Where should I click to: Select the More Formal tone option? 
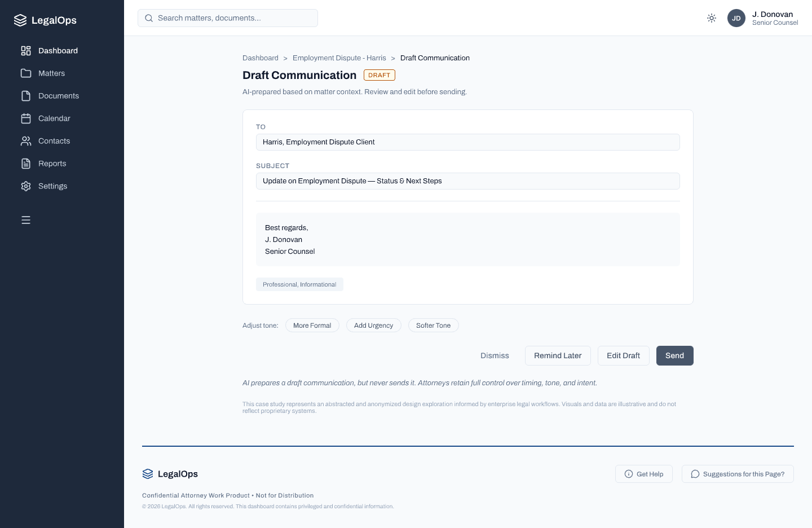click(x=312, y=325)
